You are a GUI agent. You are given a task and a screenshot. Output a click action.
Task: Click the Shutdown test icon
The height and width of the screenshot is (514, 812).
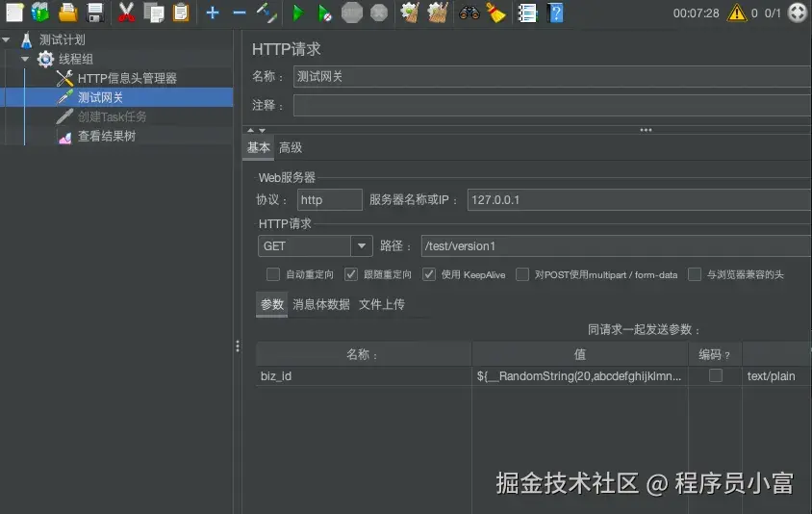379,13
